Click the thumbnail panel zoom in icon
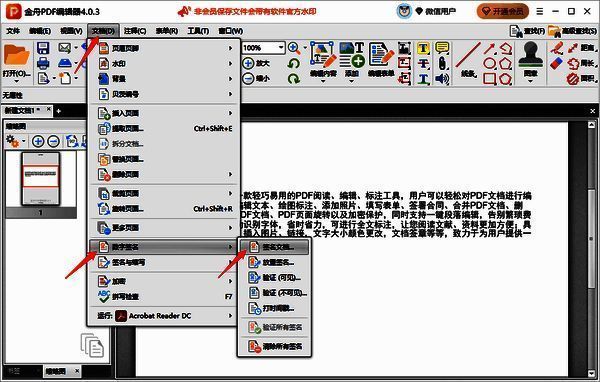This screenshot has width=600, height=382. click(38, 141)
